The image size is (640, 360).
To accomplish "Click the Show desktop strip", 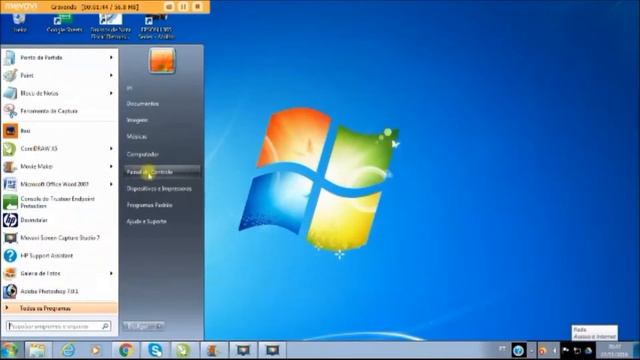I will (636, 350).
